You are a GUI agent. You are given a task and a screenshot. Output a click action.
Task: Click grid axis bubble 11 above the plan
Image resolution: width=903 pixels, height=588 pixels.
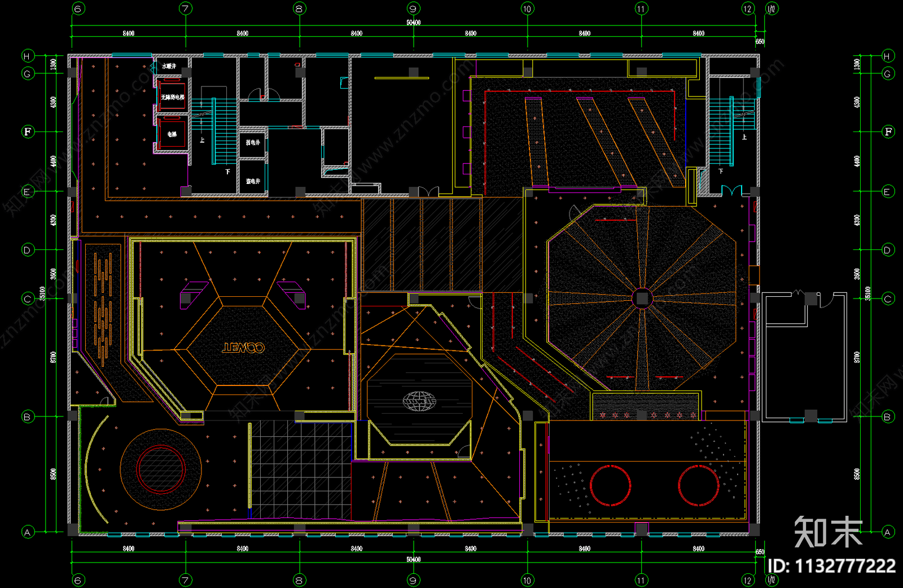641,8
